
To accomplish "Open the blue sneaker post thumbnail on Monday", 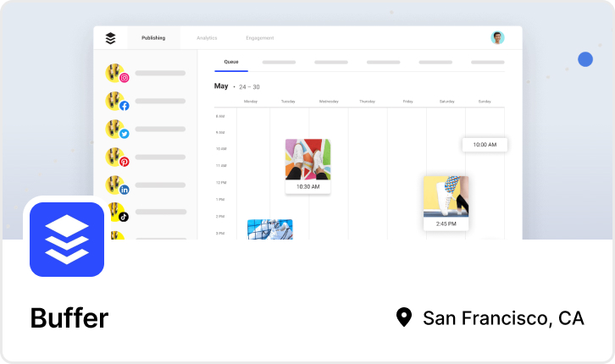I will click(270, 229).
